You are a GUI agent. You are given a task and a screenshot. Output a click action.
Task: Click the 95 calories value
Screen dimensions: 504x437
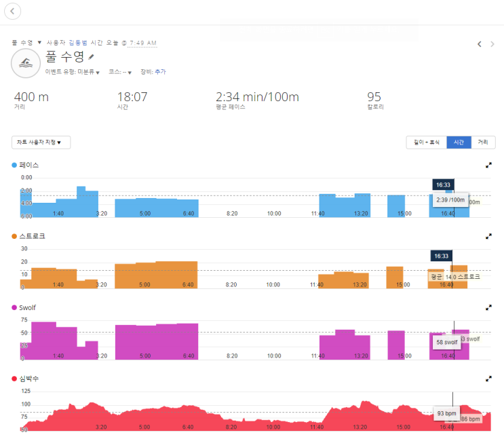(x=374, y=97)
